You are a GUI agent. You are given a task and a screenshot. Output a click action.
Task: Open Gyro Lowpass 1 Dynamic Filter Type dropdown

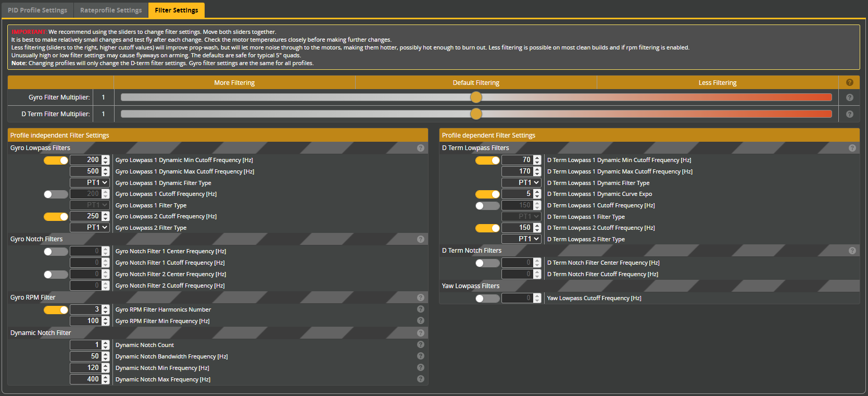(90, 183)
